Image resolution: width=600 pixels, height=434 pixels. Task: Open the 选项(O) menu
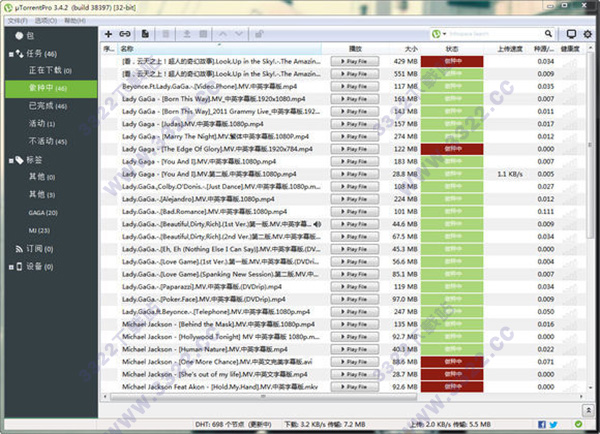coord(46,21)
